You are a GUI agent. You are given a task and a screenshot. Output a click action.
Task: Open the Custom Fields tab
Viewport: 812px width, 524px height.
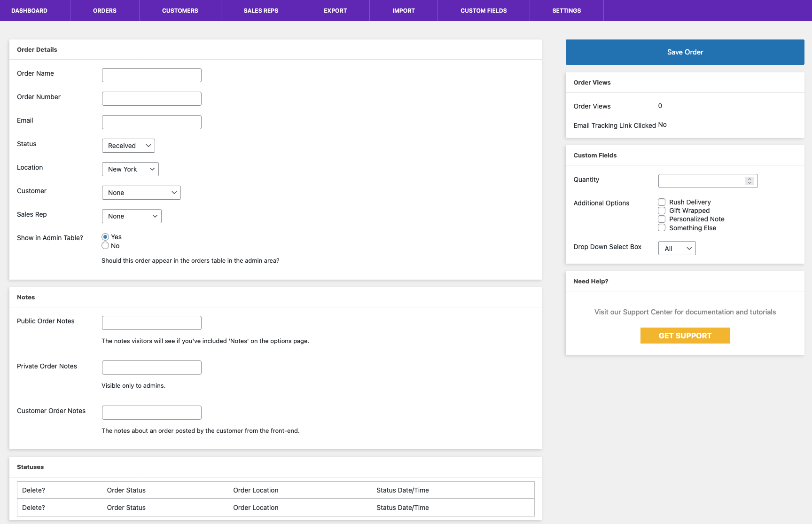tap(484, 10)
